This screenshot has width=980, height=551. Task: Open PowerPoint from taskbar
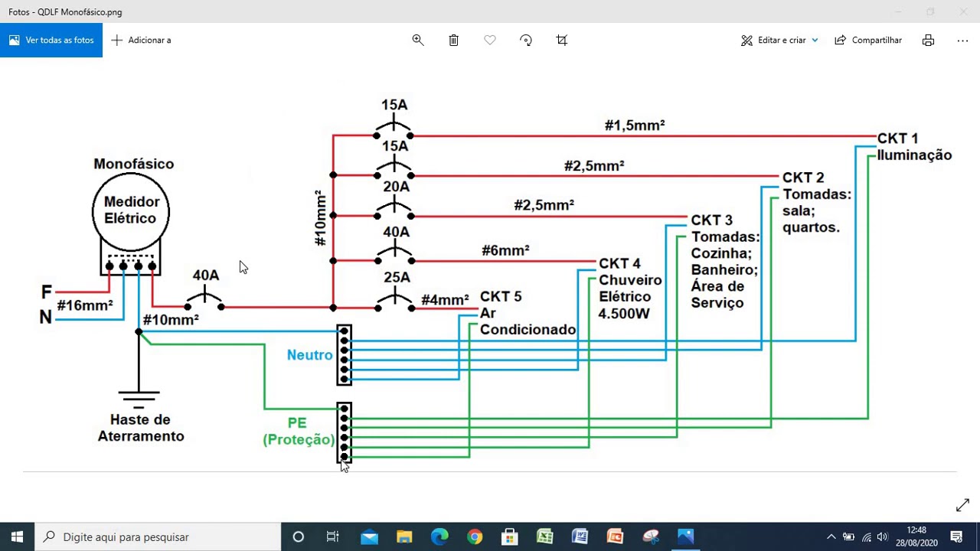[x=615, y=536]
